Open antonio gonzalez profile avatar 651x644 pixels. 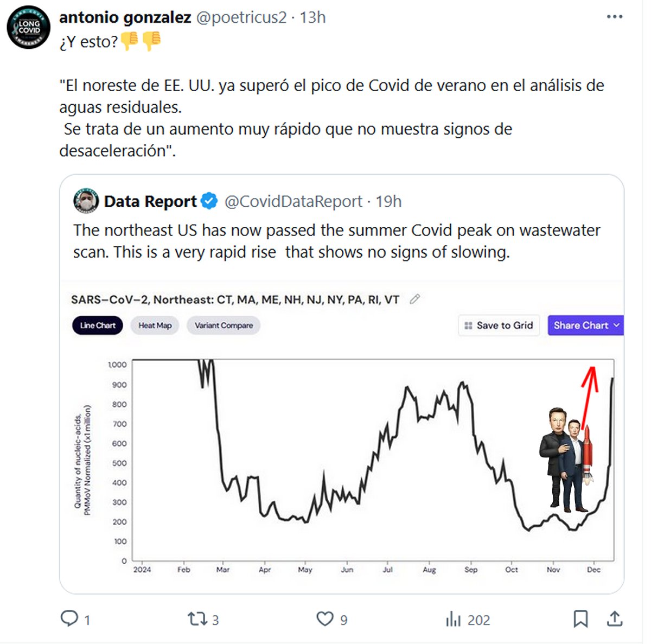coord(29,27)
